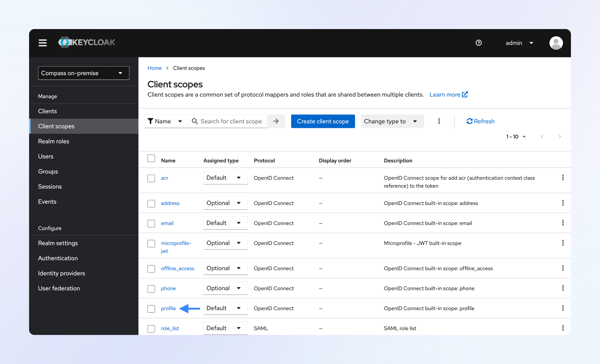Open the Change type to dropdown
600x364 pixels.
click(392, 121)
